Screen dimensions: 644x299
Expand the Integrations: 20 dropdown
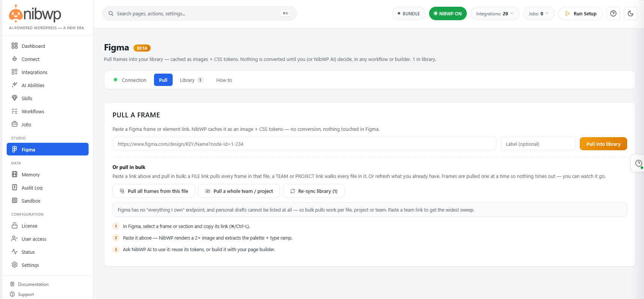coord(495,13)
